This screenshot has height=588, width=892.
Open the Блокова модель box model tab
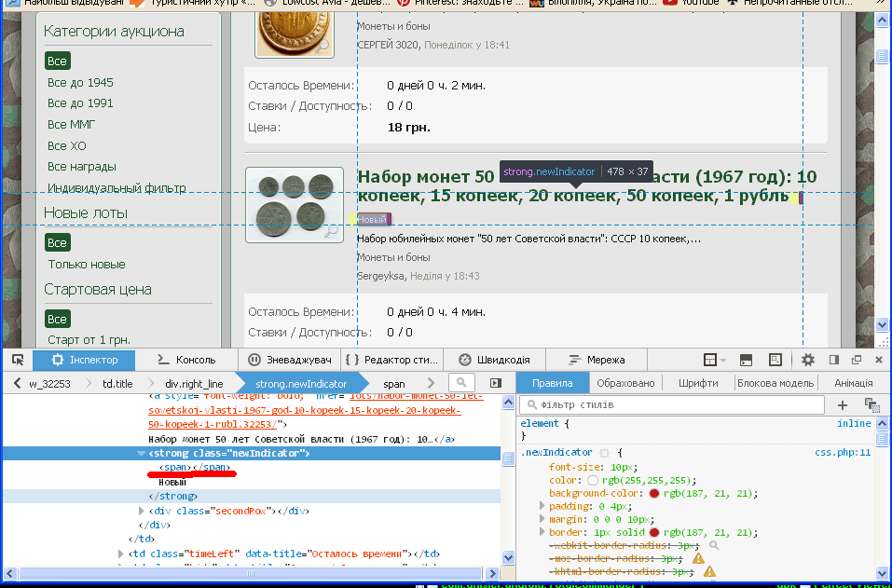tap(775, 383)
